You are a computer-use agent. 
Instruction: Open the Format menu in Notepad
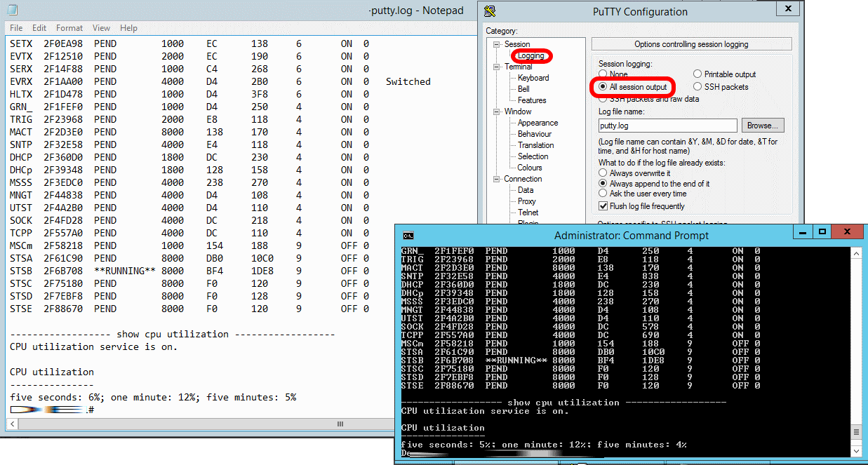[x=69, y=28]
